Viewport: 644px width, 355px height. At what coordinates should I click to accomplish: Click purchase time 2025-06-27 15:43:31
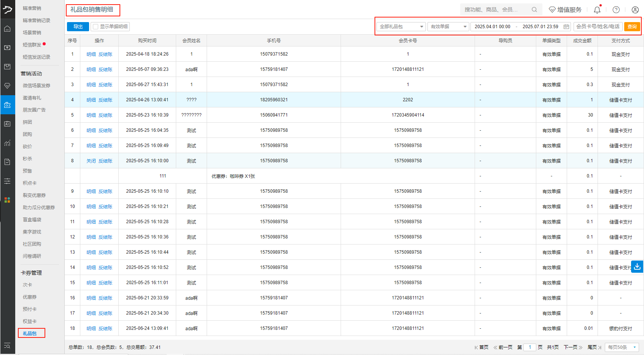tap(147, 85)
